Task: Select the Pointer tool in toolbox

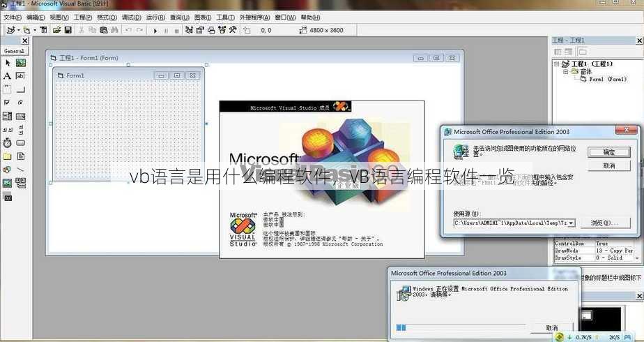Action: (8, 63)
